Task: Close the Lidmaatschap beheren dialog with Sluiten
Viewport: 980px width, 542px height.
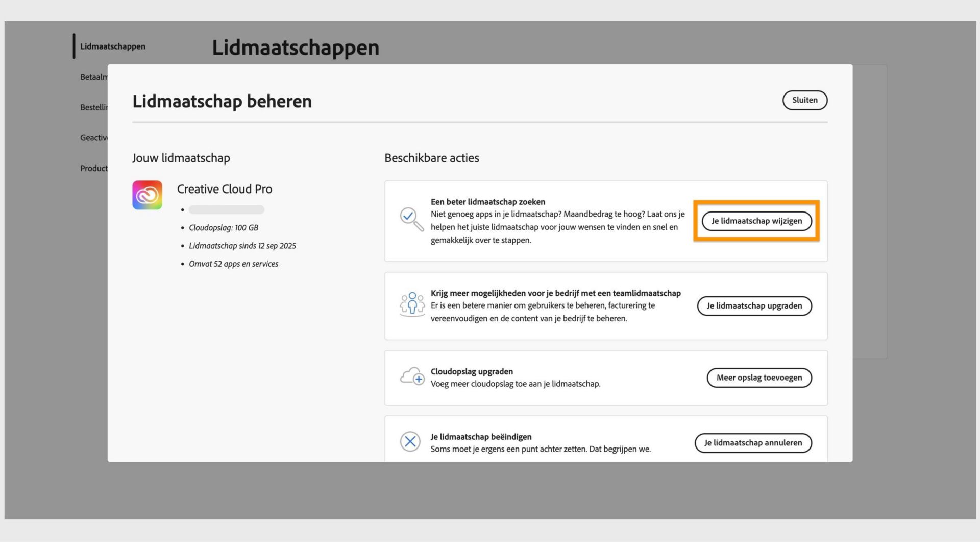Action: point(805,100)
